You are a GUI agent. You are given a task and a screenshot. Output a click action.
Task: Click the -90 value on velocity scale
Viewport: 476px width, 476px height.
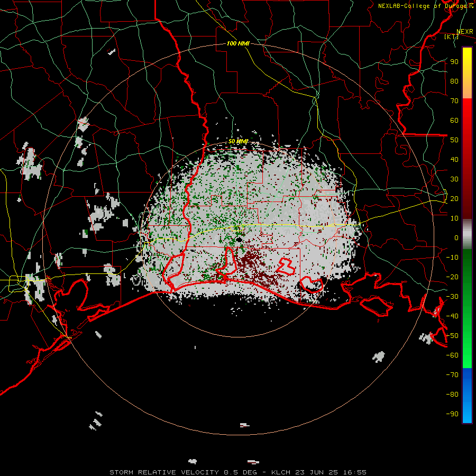[x=452, y=414]
